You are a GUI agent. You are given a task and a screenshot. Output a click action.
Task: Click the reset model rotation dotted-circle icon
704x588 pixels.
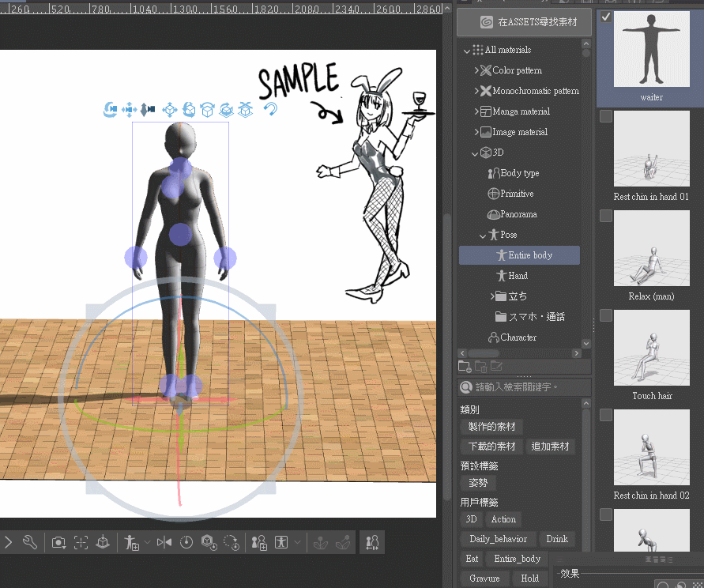(232, 543)
